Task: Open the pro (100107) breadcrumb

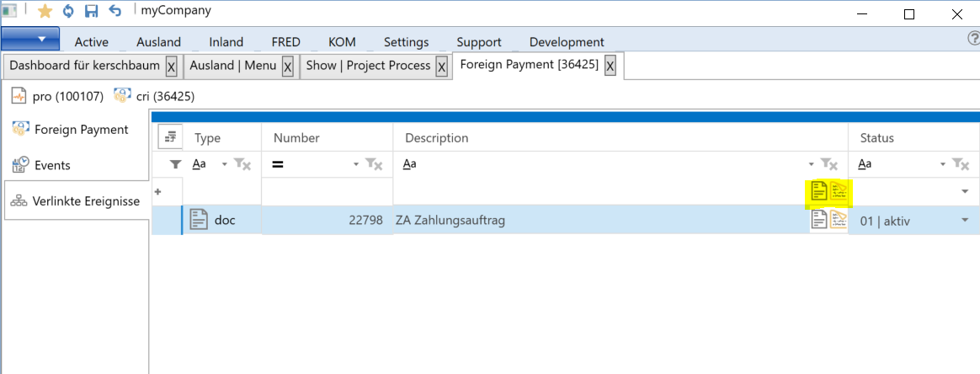Action: coord(57,96)
